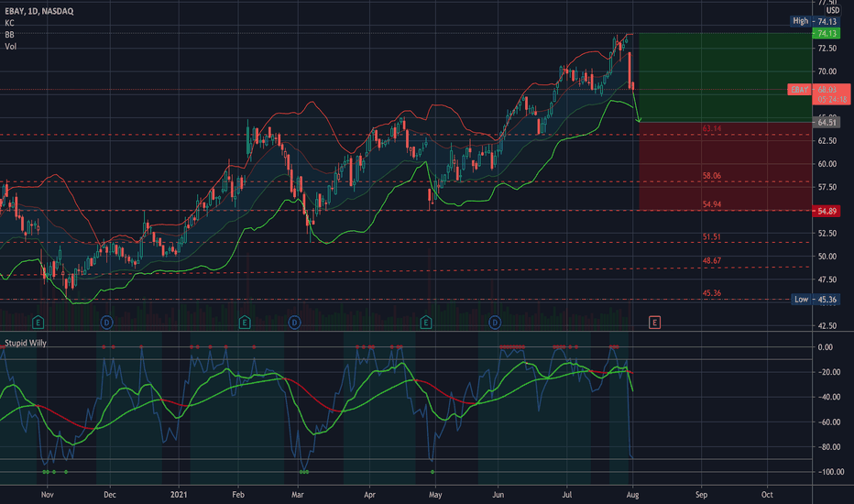Viewport: 854px width, 504px height.
Task: Select the EBAY, 1D, NASDAQ symbol title
Action: pos(39,11)
